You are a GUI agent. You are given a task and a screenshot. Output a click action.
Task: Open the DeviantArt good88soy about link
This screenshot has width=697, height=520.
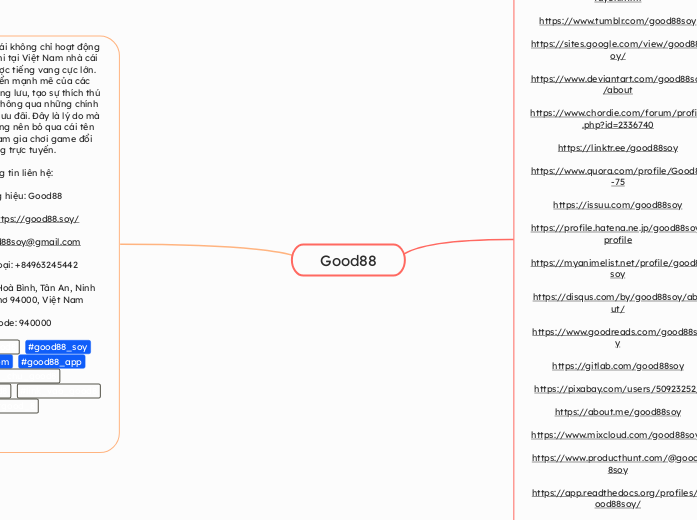(x=614, y=84)
